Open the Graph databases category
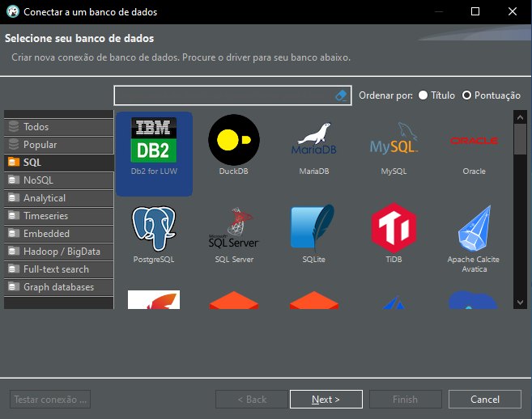 (x=58, y=287)
